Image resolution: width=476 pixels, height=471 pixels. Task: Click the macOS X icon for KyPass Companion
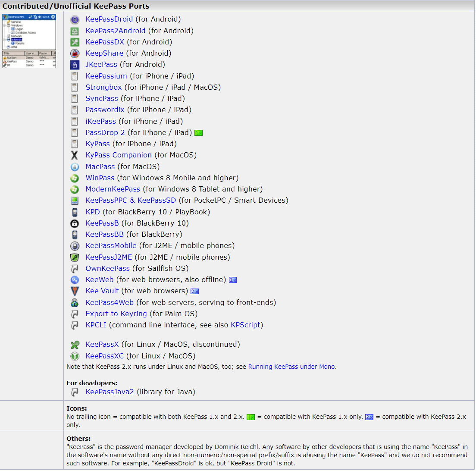pos(75,155)
